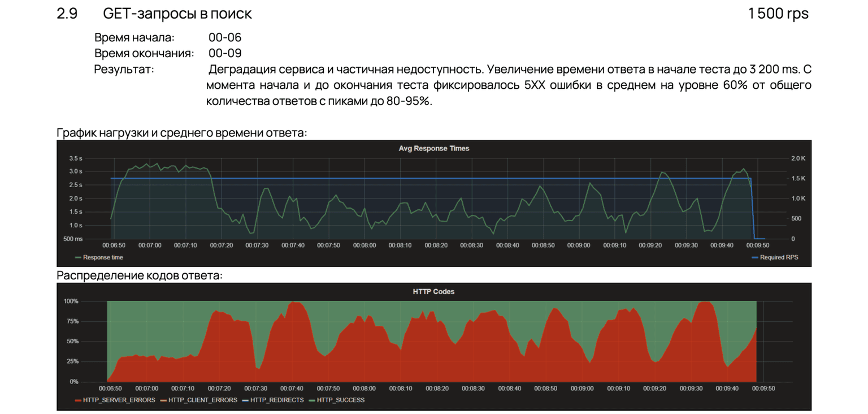The image size is (868, 414).
Task: Select the HTTP_SUCCESS legend entry
Action: tap(340, 400)
